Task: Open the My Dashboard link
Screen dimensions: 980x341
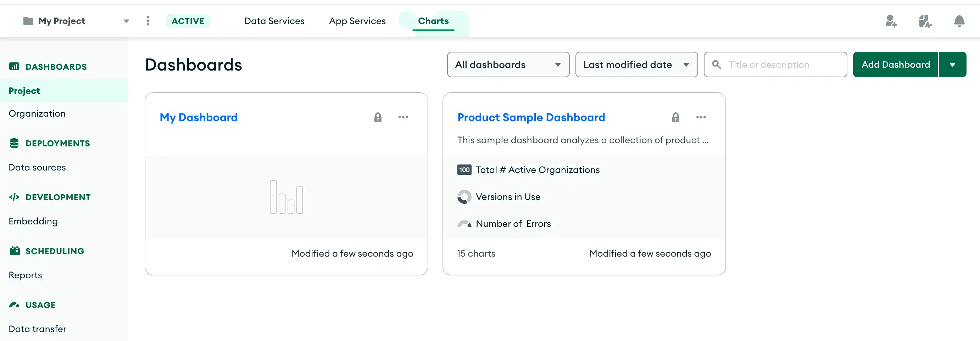Action: coord(199,117)
